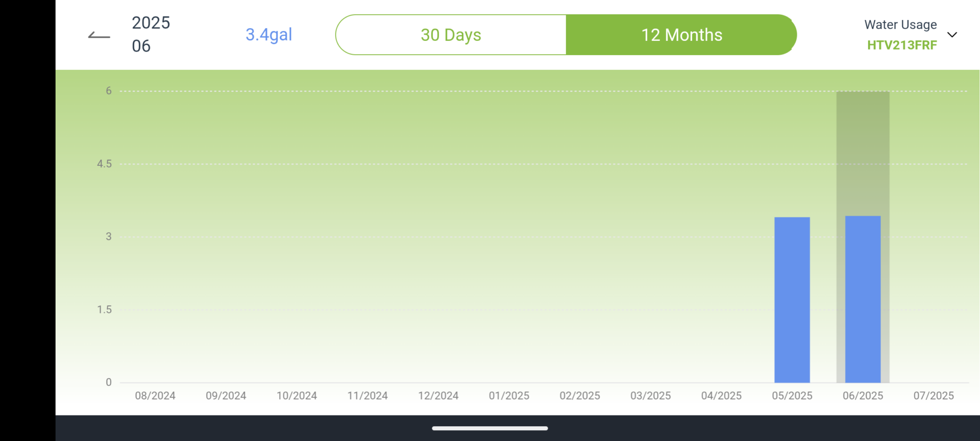Tap the home indicator bar at bottom
The width and height of the screenshot is (980, 441).
click(x=490, y=428)
